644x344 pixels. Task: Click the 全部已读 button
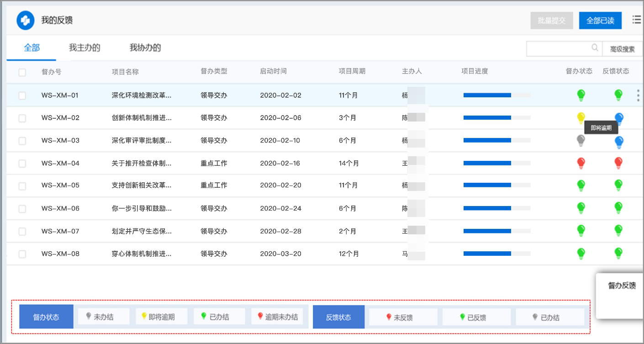(x=600, y=21)
